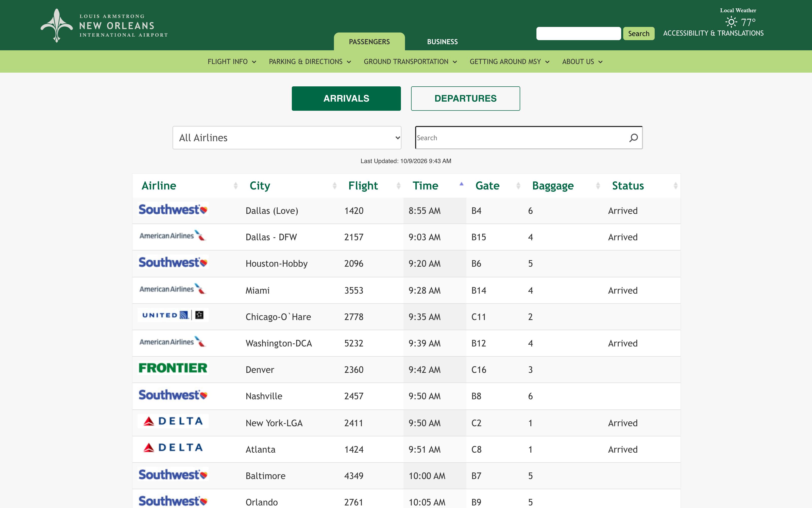Sort table by Gate column arrows
Screen dimensions: 812x508
point(518,185)
